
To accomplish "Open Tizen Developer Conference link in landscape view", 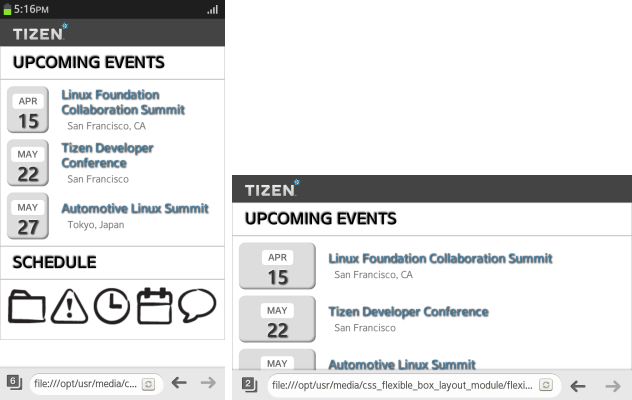I will point(408,311).
